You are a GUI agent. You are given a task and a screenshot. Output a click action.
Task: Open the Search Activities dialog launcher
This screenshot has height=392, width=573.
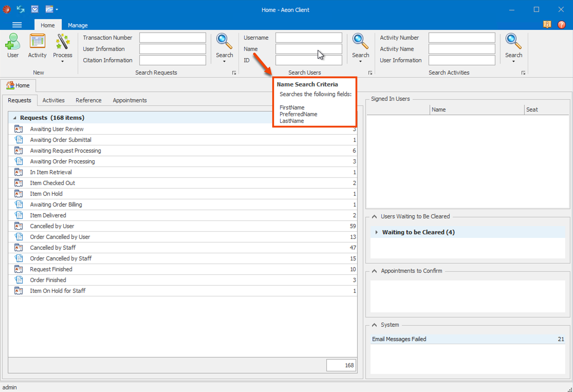point(523,73)
